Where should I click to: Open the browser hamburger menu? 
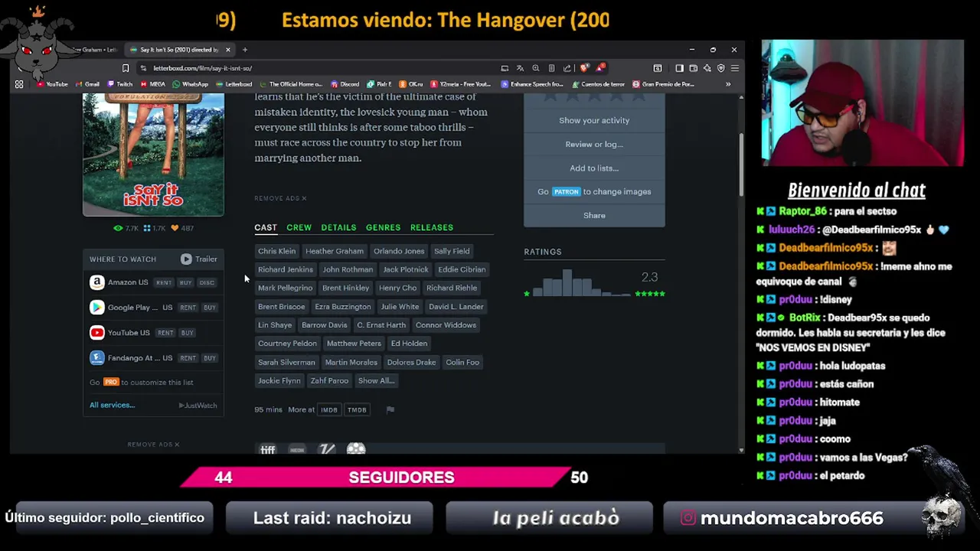point(734,68)
